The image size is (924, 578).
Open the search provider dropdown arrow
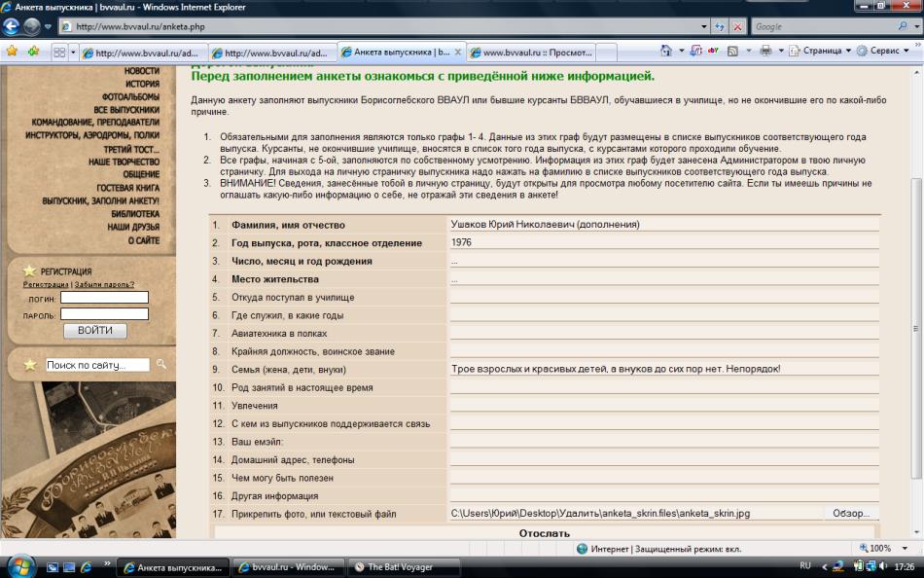[916, 26]
